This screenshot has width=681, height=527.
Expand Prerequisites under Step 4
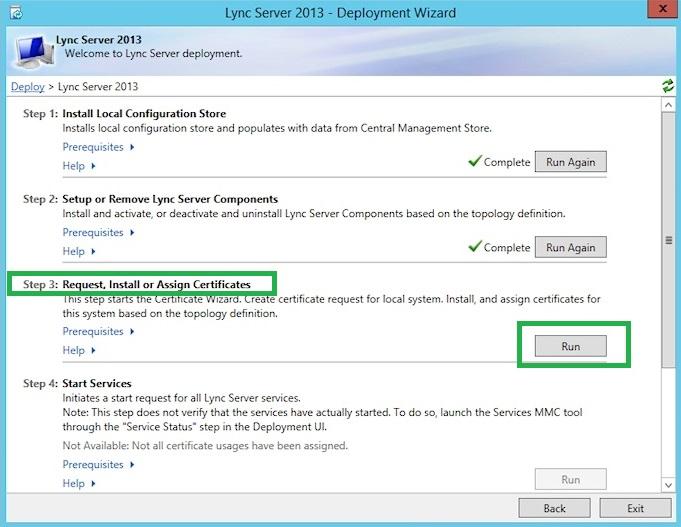tap(98, 465)
